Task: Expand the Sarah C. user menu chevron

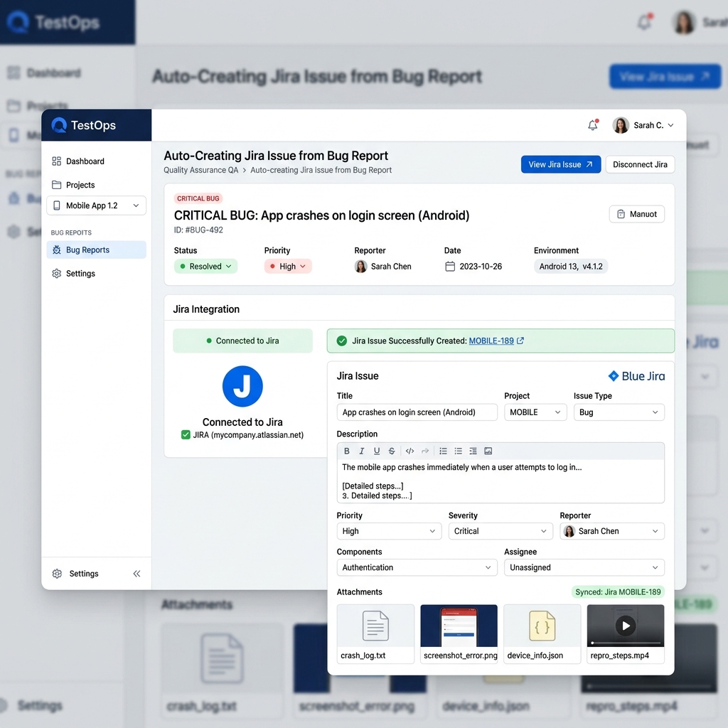Action: [670, 125]
